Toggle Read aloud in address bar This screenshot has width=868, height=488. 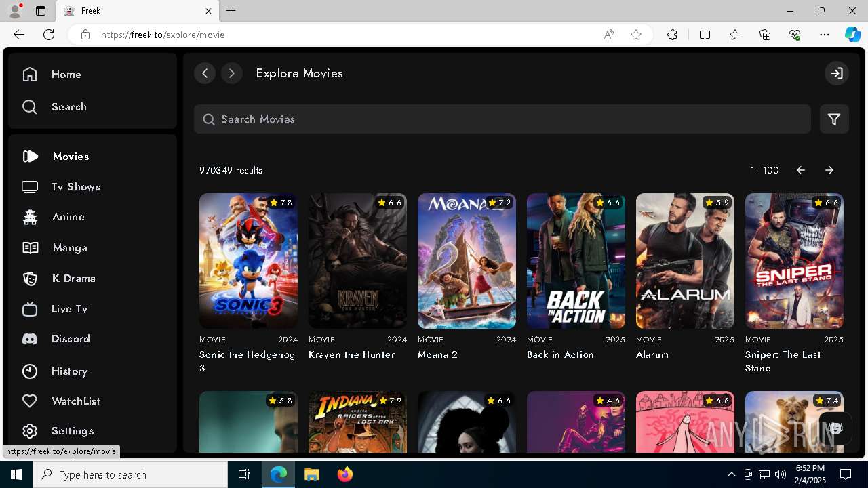click(609, 35)
